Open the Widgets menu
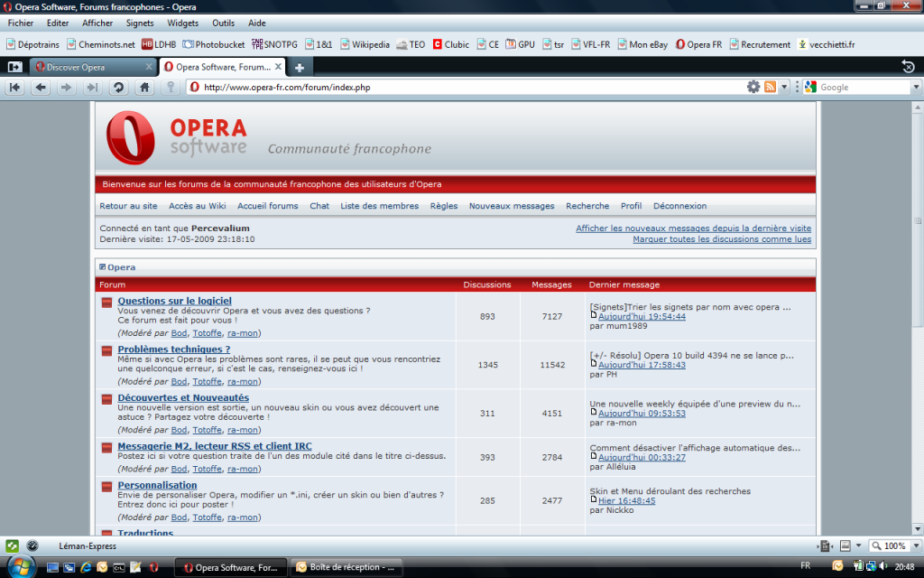Image resolution: width=924 pixels, height=578 pixels. (182, 23)
